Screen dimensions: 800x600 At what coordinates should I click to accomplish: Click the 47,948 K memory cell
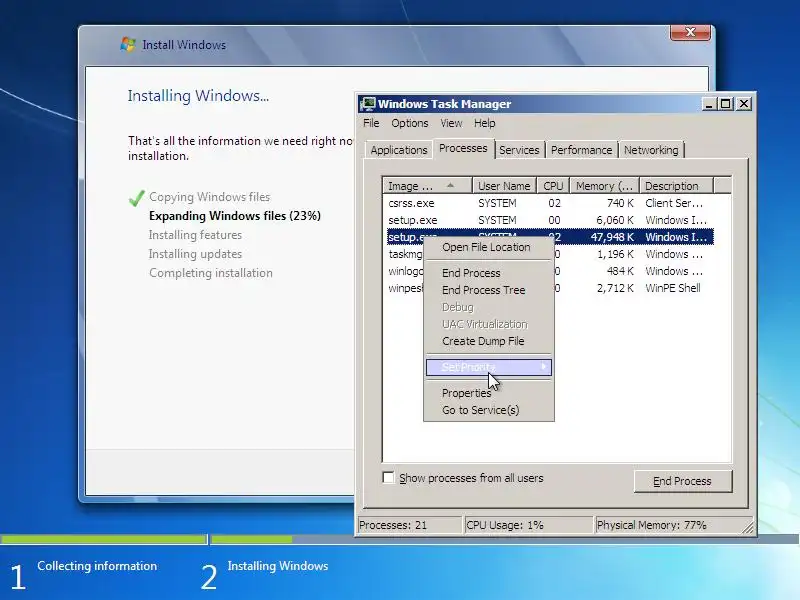612,237
